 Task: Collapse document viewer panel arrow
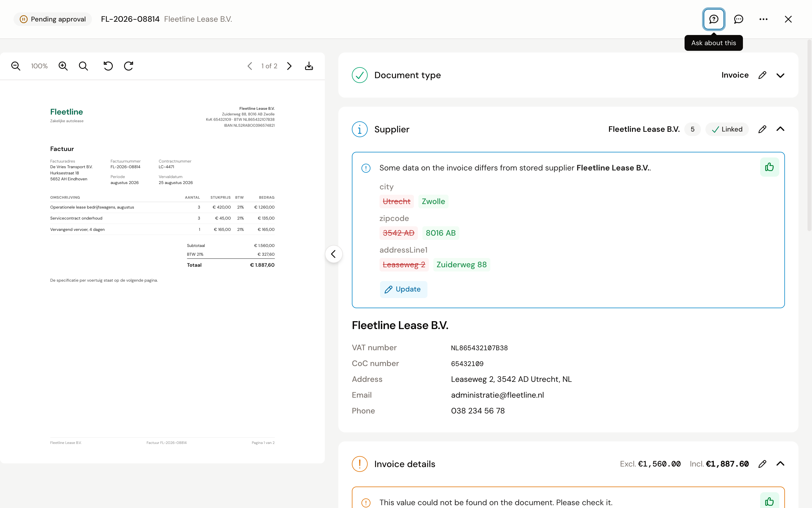point(334,254)
